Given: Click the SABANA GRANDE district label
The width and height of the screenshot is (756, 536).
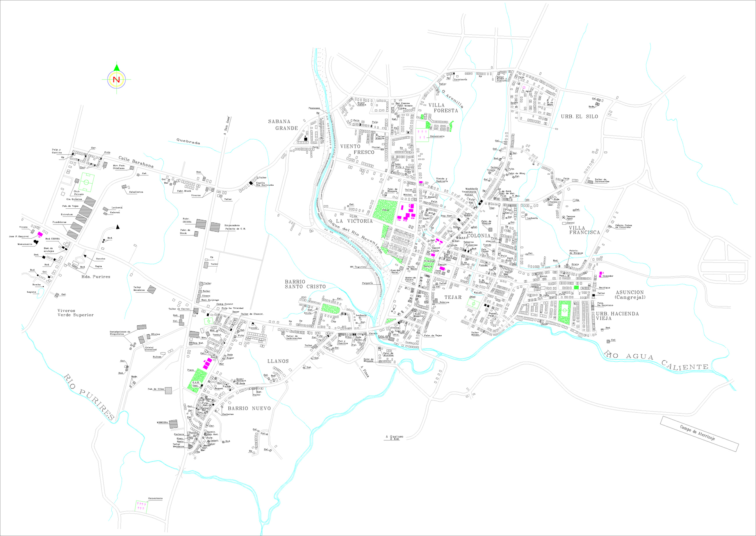Looking at the screenshot, I should click(x=283, y=125).
